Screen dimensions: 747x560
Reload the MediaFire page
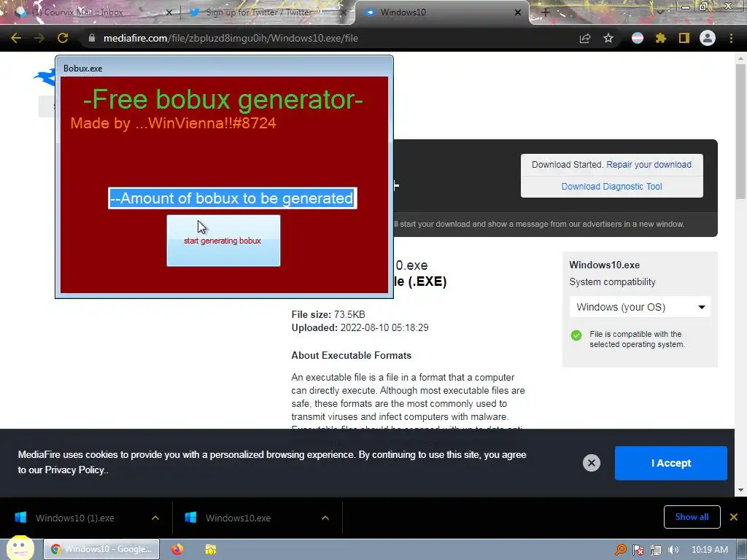tap(63, 38)
